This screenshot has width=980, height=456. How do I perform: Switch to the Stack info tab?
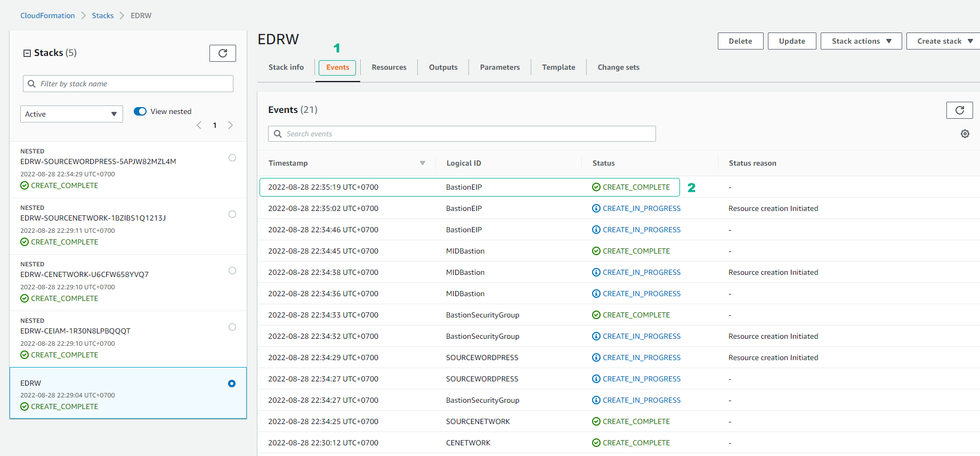[x=286, y=67]
